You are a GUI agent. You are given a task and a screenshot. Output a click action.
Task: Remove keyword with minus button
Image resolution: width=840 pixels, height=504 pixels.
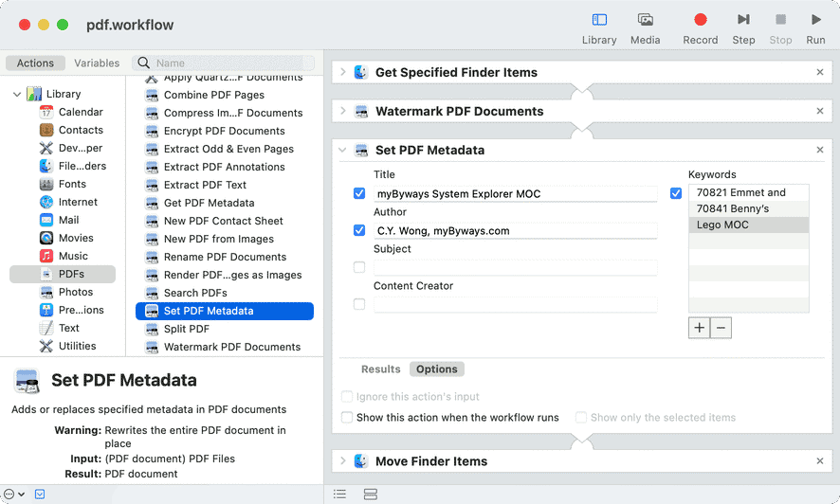(721, 328)
